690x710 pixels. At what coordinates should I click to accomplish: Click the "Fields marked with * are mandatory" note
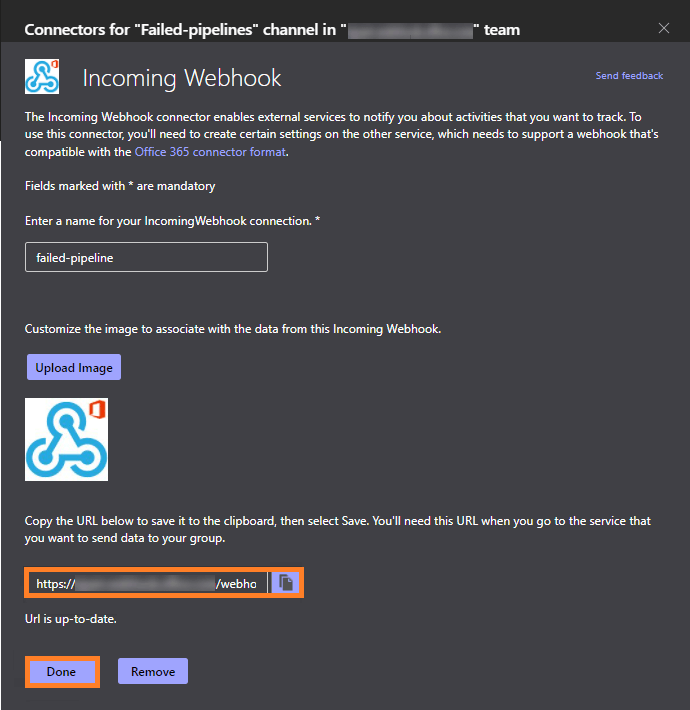pyautogui.click(x=120, y=186)
